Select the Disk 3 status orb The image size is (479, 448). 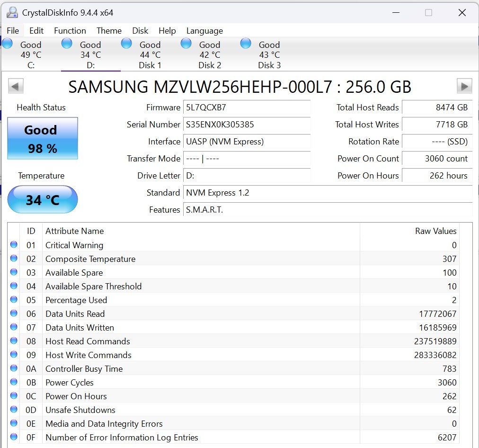click(x=246, y=43)
